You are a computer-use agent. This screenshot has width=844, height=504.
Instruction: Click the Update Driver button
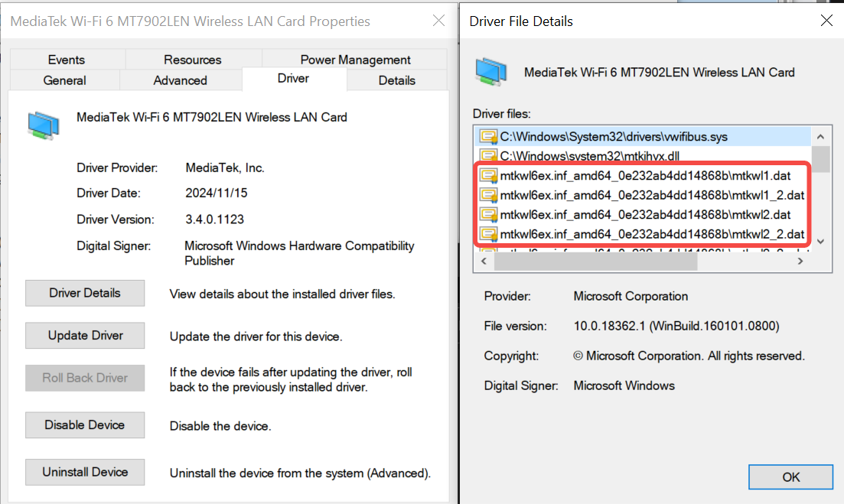(85, 336)
